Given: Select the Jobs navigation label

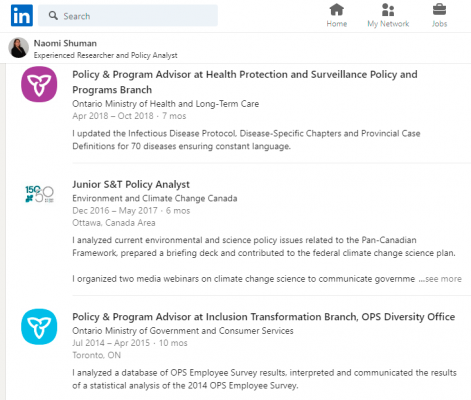Looking at the screenshot, I should pos(439,24).
